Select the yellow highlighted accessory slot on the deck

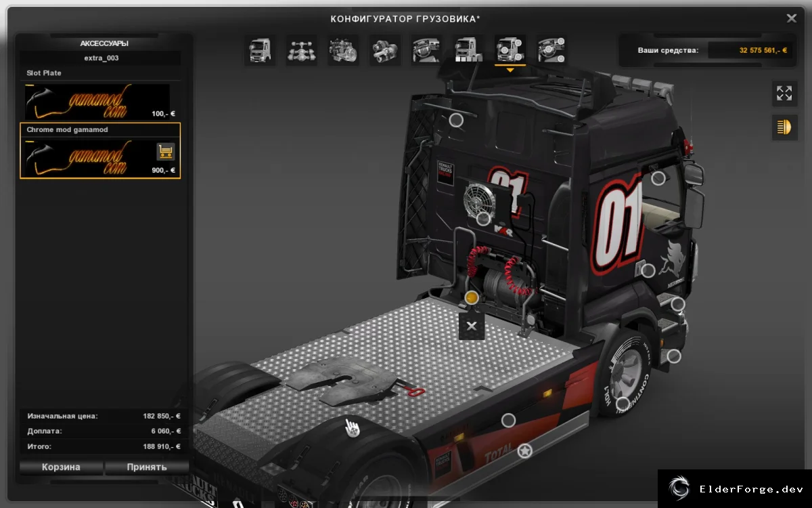(x=472, y=297)
